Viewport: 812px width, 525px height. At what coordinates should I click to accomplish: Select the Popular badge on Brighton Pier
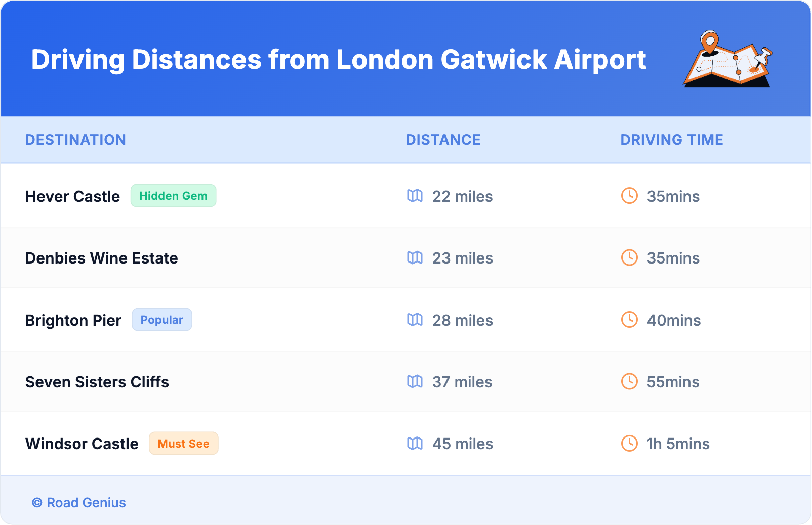[161, 320]
